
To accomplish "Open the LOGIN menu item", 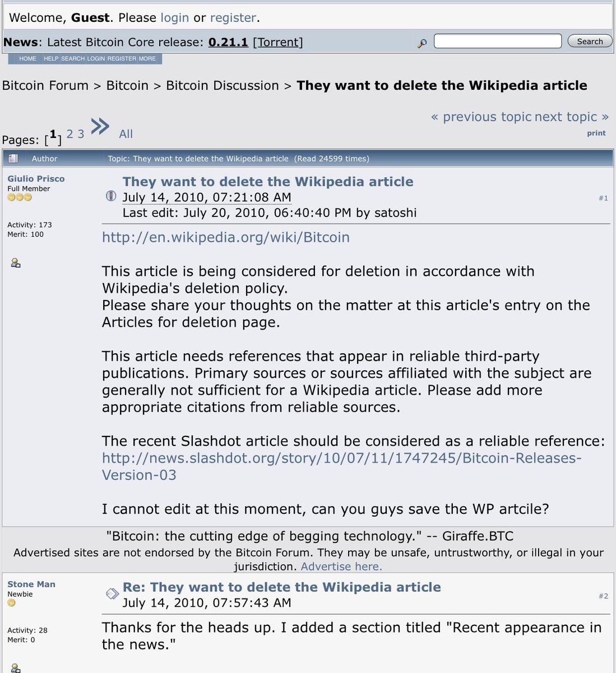I will pos(96,58).
